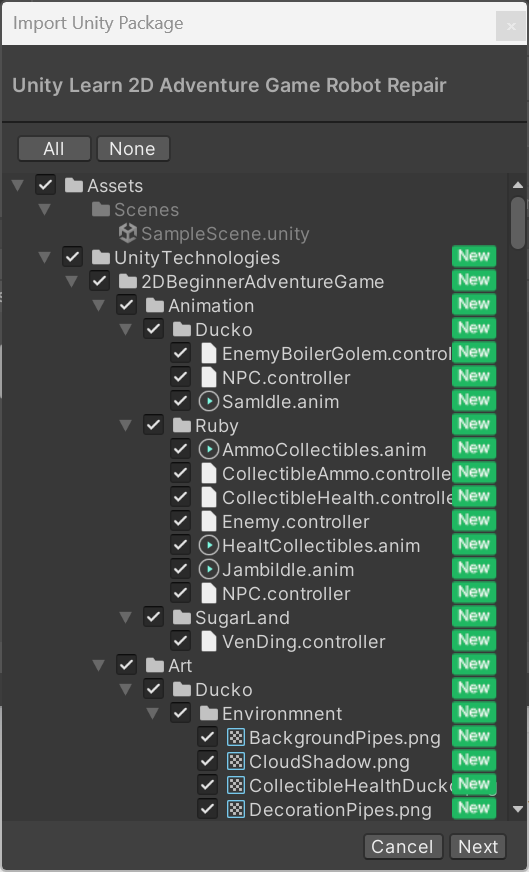Click the None button to deselect all
Screen dimensions: 529x872
click(133, 148)
